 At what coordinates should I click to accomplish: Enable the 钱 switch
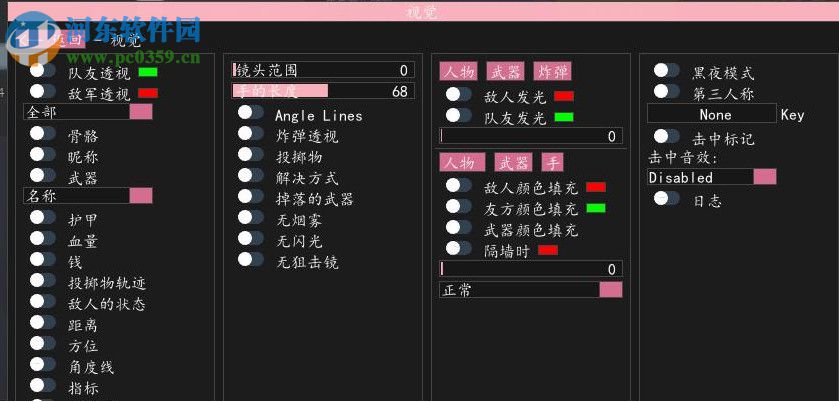coord(43,259)
